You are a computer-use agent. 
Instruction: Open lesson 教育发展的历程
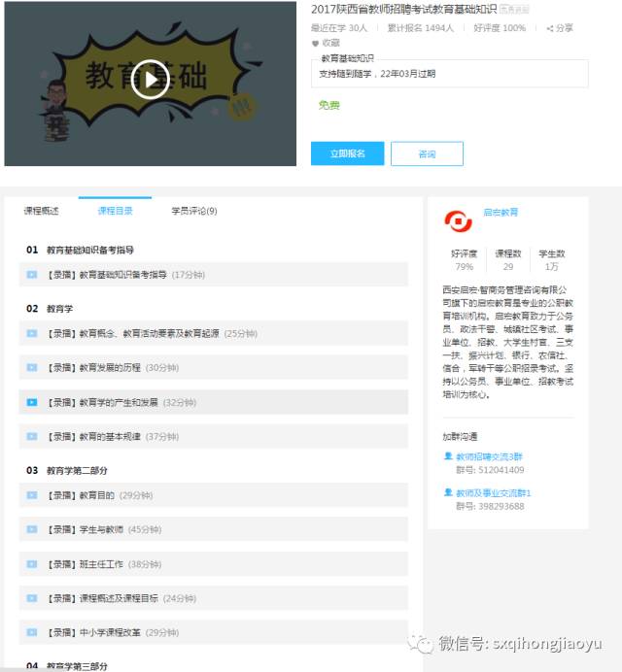(214, 367)
